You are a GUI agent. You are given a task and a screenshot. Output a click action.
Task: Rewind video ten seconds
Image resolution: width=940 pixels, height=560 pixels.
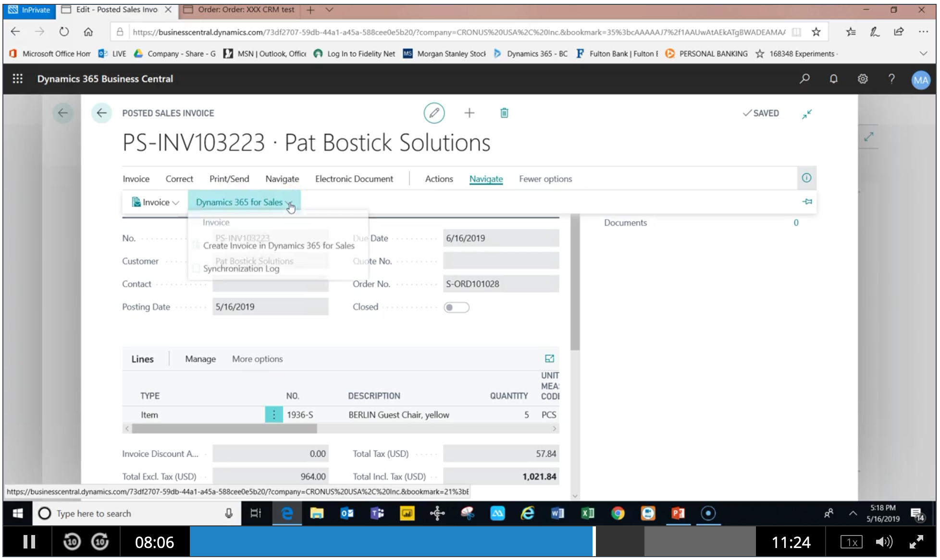(72, 542)
